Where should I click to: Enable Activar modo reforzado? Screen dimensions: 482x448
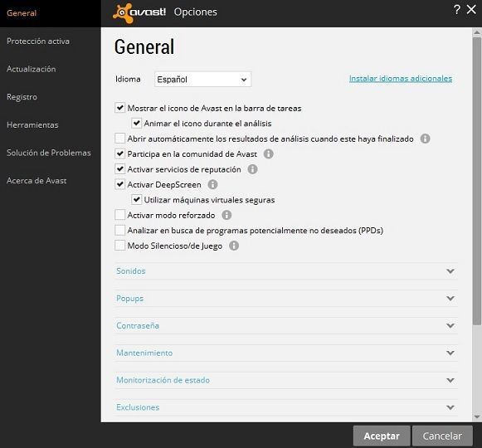click(120, 215)
